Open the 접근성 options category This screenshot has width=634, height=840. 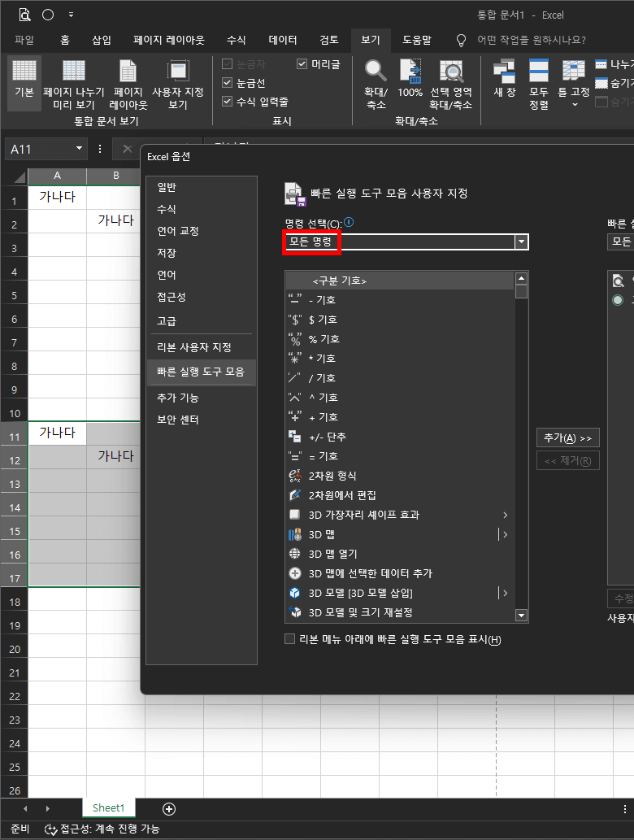(201, 297)
